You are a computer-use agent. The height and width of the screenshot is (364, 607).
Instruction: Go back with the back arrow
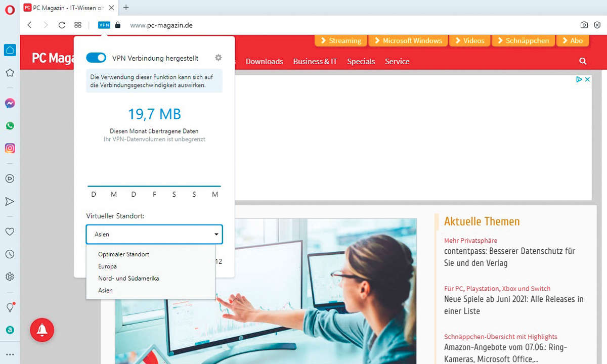[29, 25]
